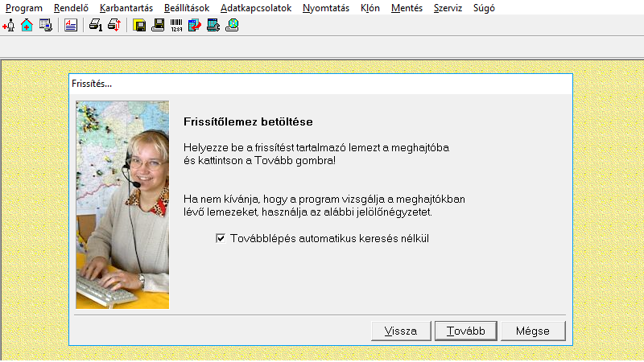Click the Frissítés... dialog title
644x362 pixels.
[x=92, y=84]
